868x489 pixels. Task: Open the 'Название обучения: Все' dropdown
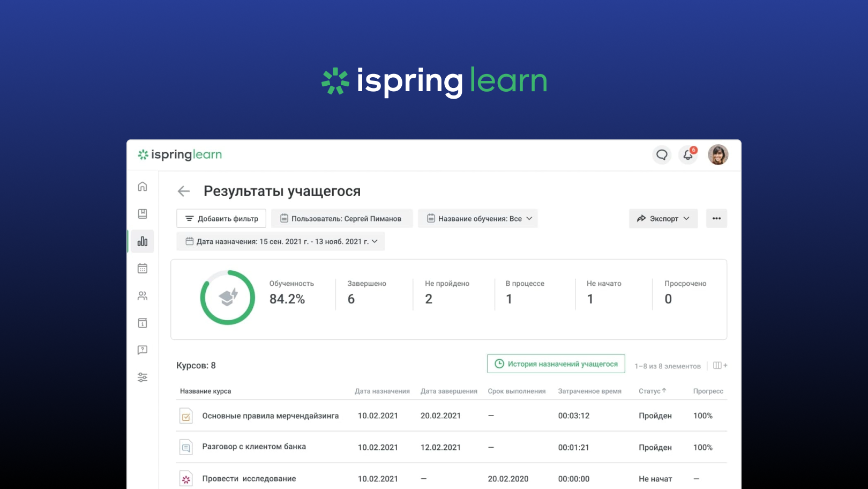477,218
